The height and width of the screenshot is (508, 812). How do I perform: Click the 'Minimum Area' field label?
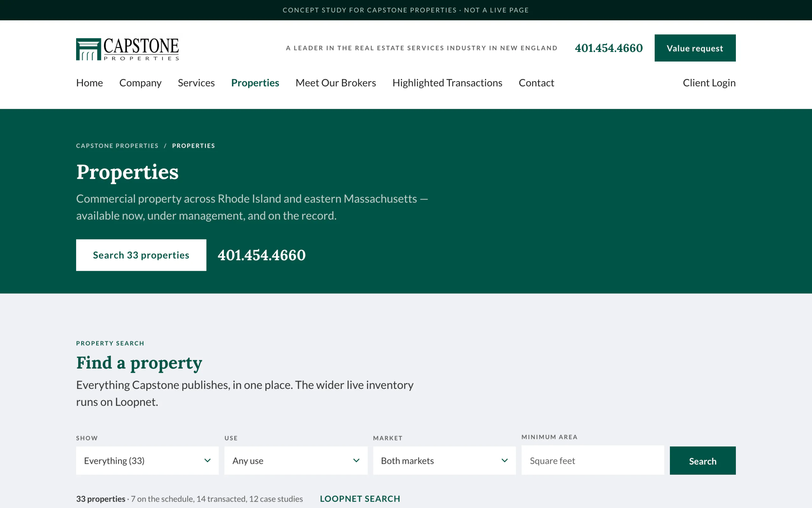click(x=549, y=437)
